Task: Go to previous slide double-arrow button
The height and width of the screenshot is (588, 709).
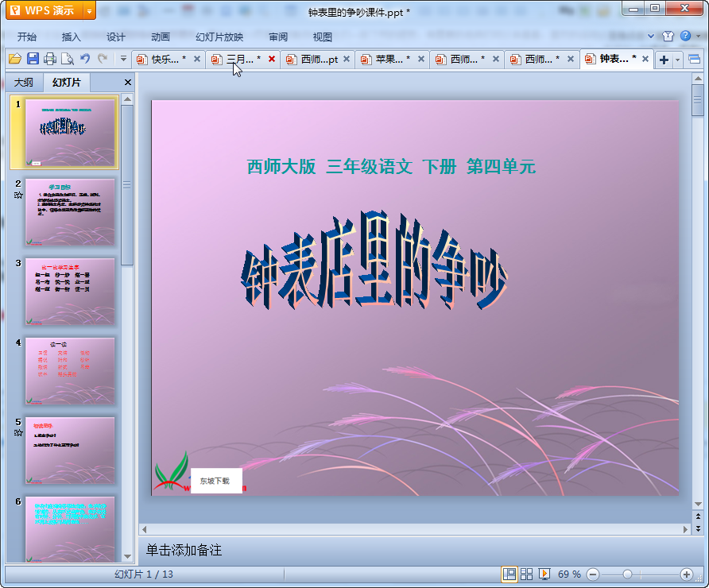Action: pos(698,516)
